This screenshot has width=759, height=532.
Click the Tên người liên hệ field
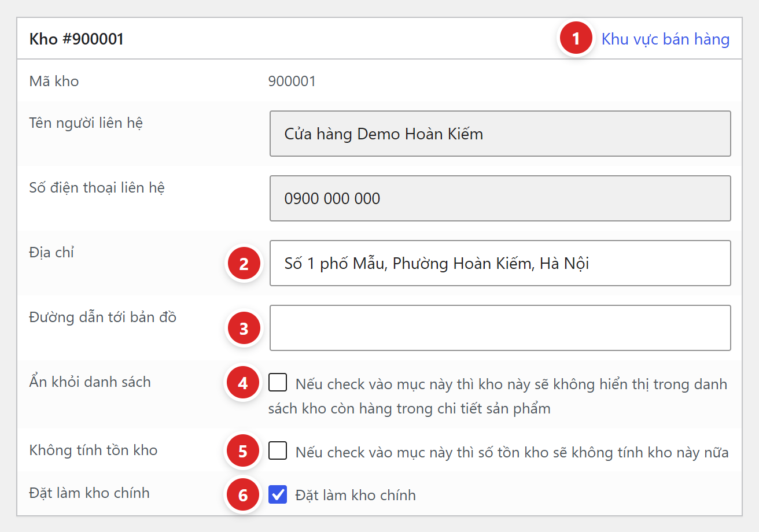coord(500,134)
